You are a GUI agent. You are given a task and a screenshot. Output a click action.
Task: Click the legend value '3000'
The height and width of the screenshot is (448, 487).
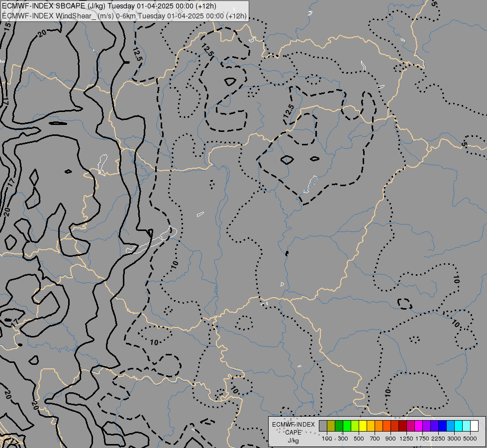pyautogui.click(x=454, y=439)
